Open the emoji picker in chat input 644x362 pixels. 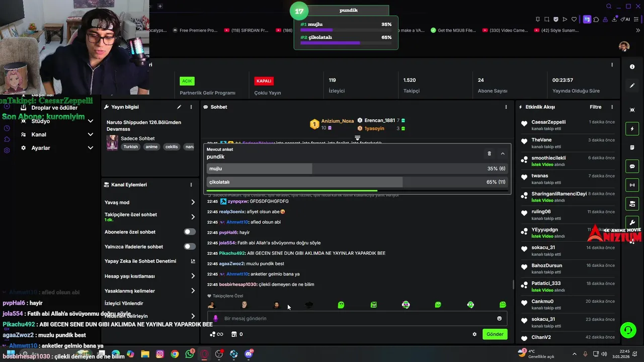pos(499,318)
